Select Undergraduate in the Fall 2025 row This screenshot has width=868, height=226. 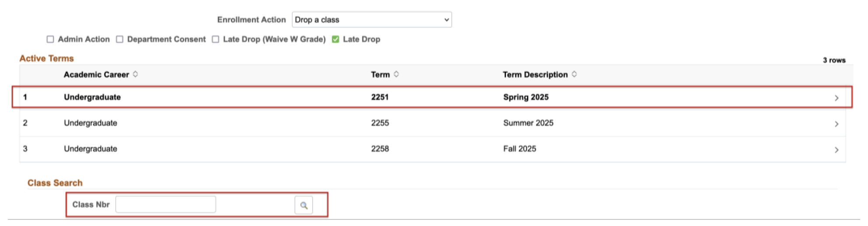click(x=91, y=149)
